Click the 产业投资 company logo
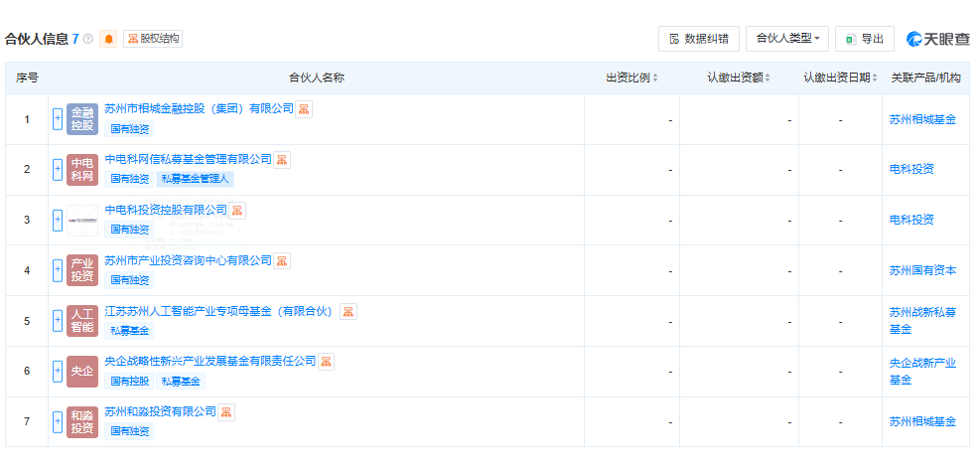 82,270
